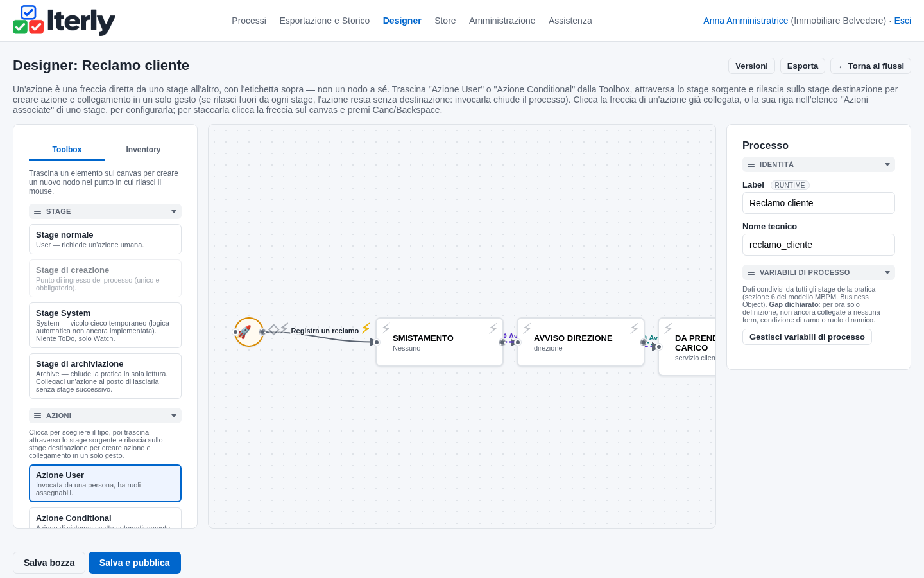Click the hamburger icon beside IDENTITÀ header
Viewport: 924px width, 578px height.
click(751, 164)
